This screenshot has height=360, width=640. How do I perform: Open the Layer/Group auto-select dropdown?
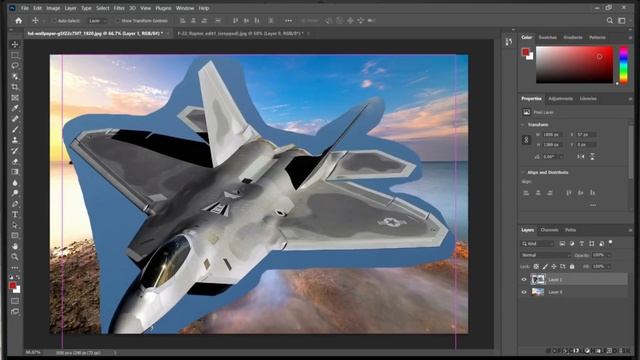pos(98,20)
